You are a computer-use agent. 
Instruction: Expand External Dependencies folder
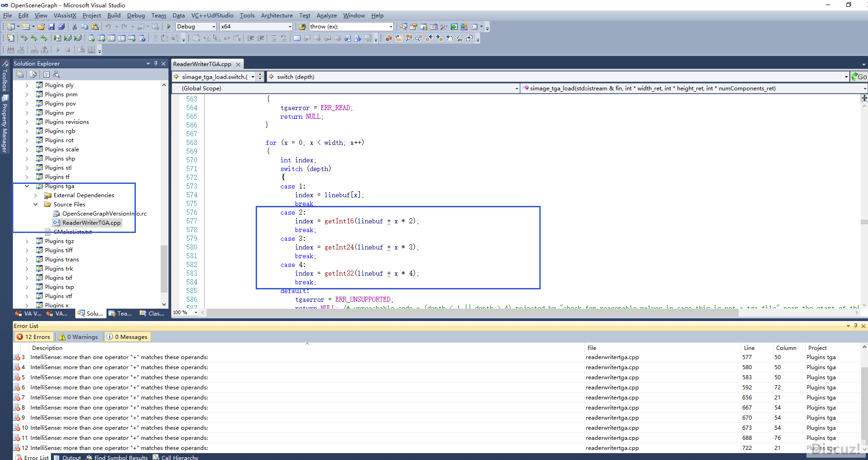35,195
